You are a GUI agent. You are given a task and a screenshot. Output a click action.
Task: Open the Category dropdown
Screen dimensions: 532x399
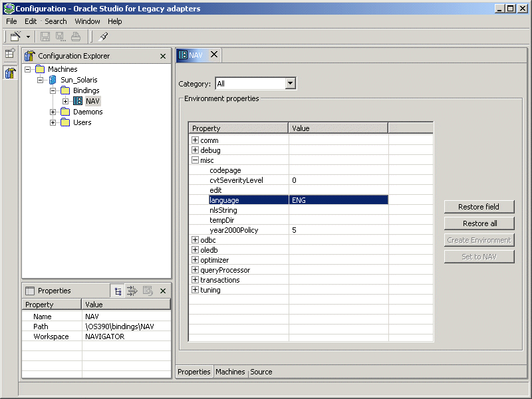coord(290,84)
